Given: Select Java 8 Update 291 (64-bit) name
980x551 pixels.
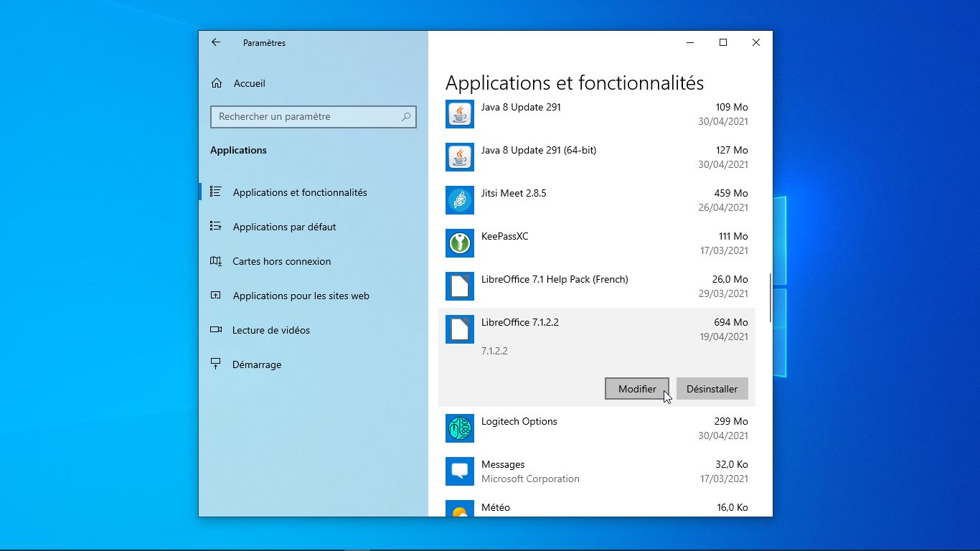Looking at the screenshot, I should [x=539, y=150].
